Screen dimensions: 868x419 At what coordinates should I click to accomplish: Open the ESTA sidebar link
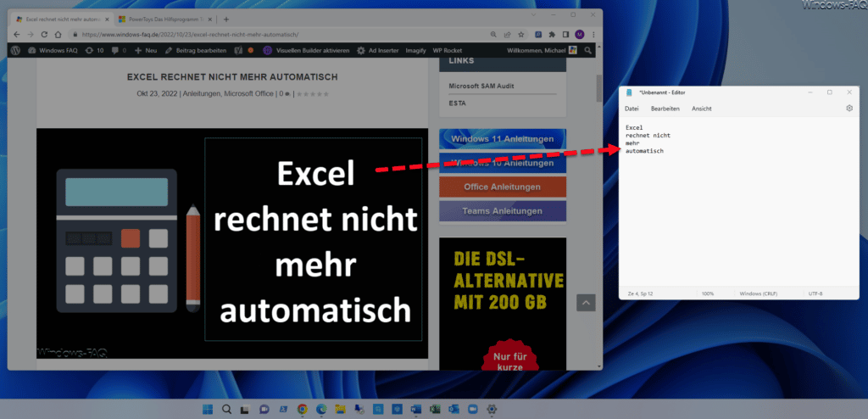[x=457, y=103]
